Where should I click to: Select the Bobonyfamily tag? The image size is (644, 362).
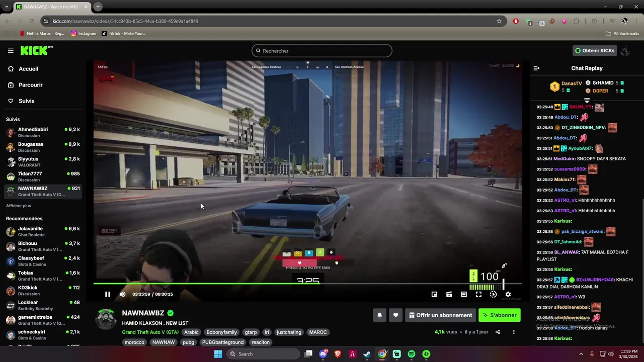222,332
